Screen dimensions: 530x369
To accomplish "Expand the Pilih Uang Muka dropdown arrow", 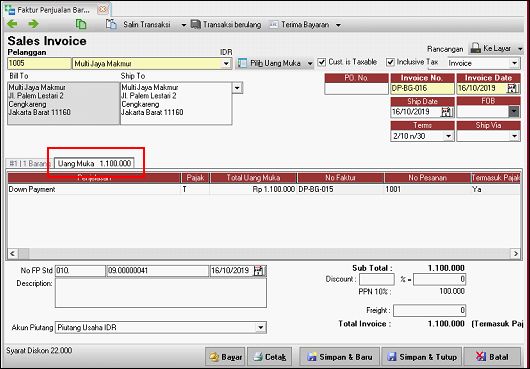I will coord(310,64).
